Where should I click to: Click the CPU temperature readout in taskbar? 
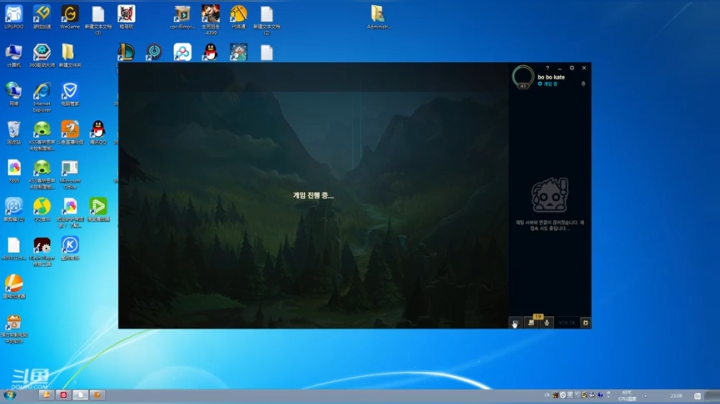click(628, 396)
